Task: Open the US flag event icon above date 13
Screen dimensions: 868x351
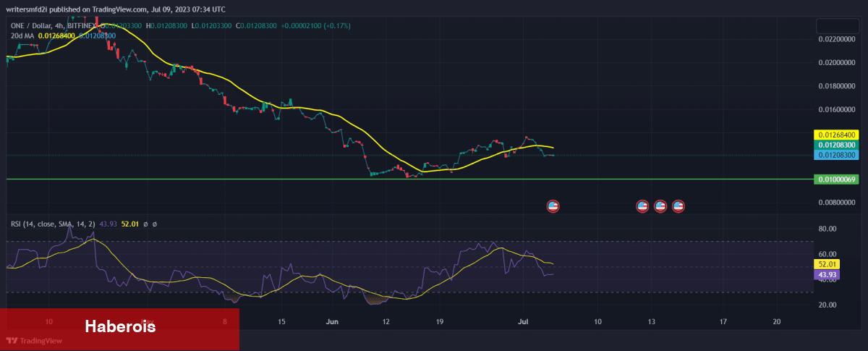Action: (660, 206)
